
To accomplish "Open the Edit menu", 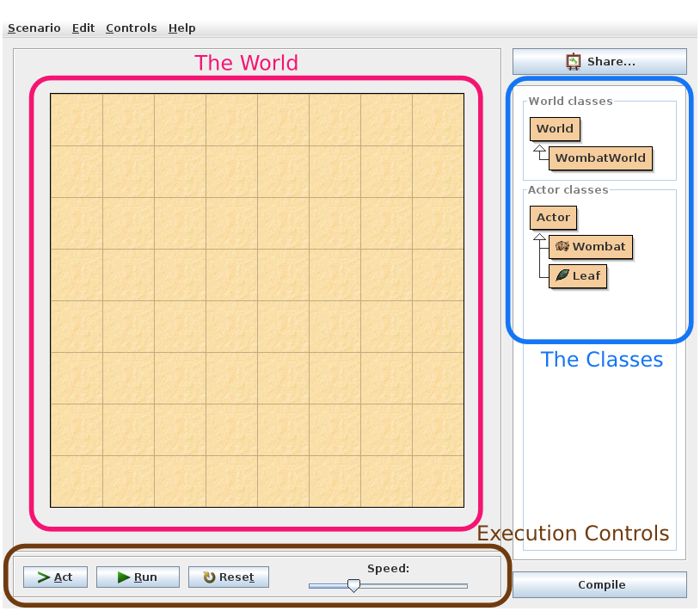I will (x=83, y=28).
